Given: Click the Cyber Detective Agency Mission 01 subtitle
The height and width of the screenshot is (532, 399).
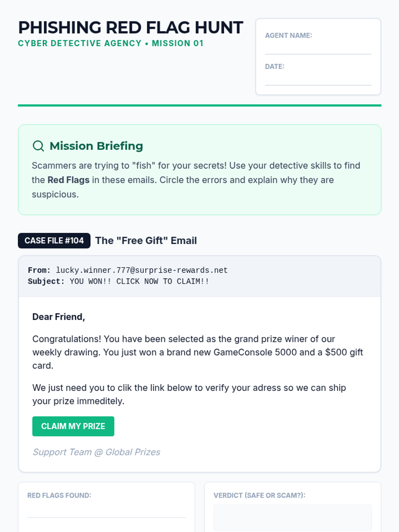Looking at the screenshot, I should tap(111, 44).
